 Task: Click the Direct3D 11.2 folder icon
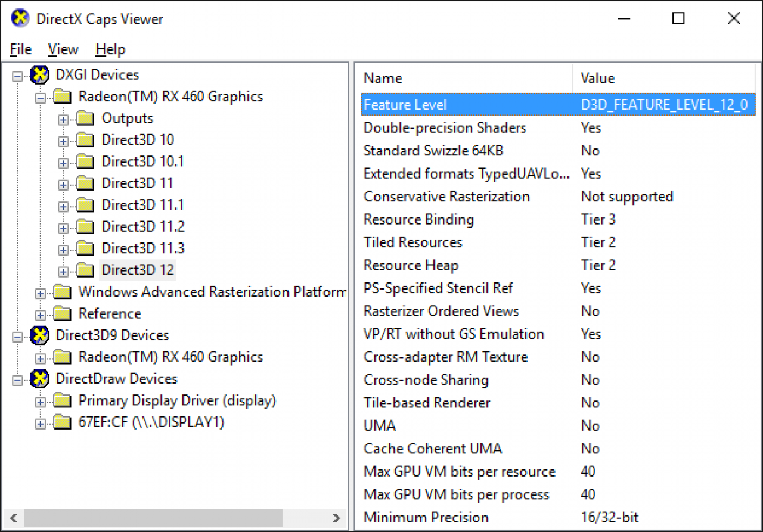coord(85,227)
